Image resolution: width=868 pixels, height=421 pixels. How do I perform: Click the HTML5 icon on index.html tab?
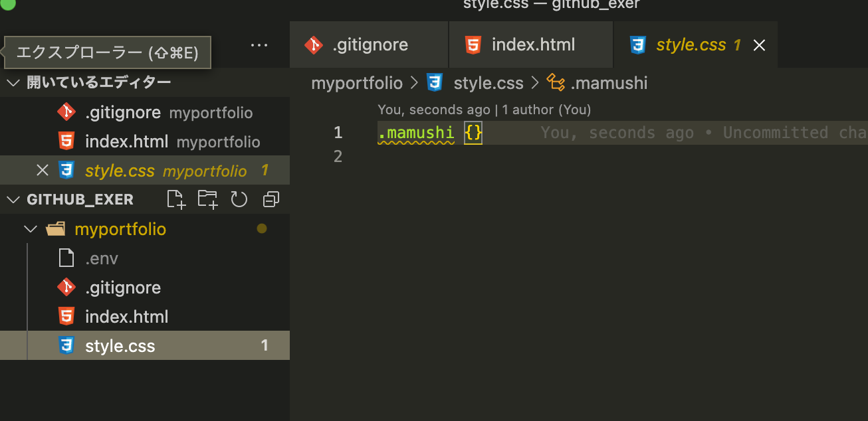click(x=473, y=44)
